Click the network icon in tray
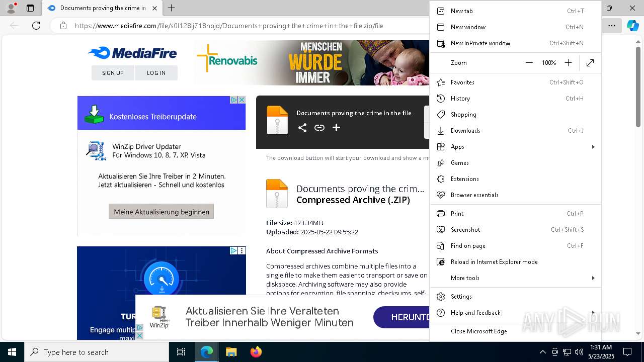The width and height of the screenshot is (644, 362). coord(567,352)
